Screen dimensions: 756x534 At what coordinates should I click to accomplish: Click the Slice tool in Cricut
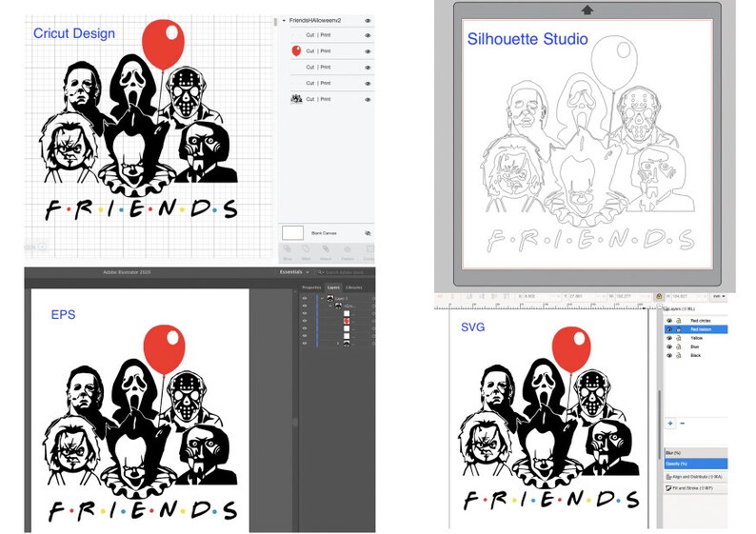(x=288, y=252)
